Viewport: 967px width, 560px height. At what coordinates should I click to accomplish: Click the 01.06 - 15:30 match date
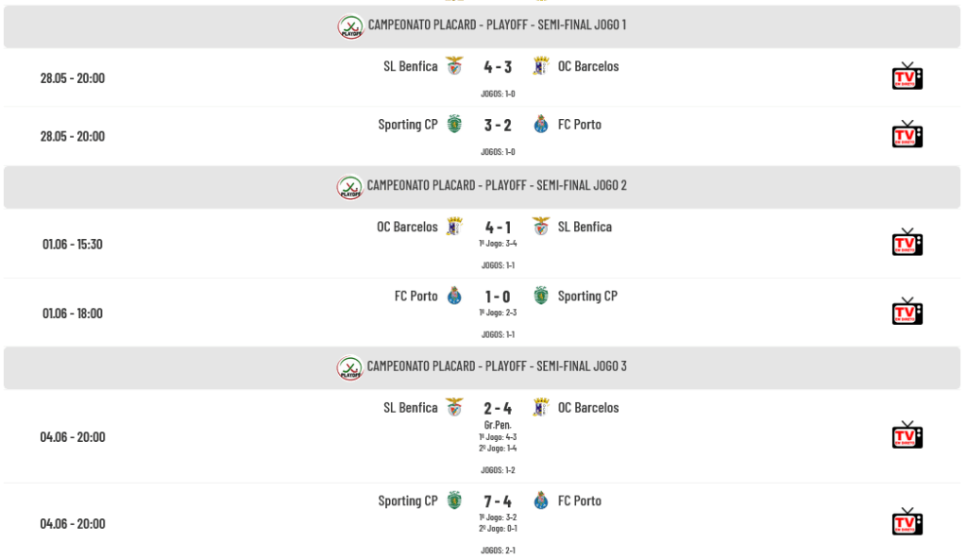point(72,244)
